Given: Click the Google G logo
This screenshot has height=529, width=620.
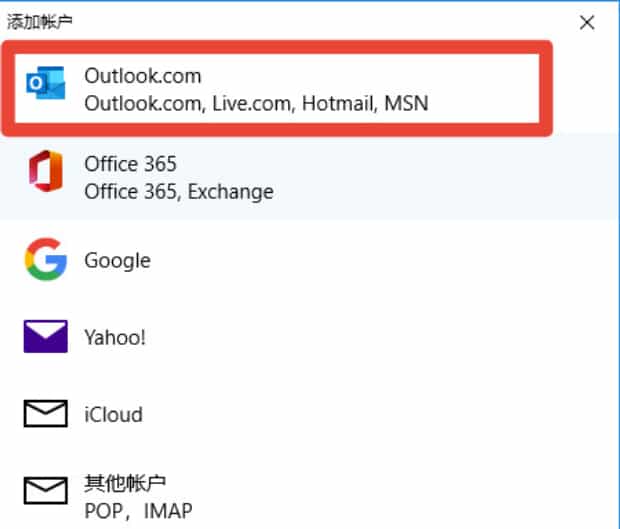Looking at the screenshot, I should click(x=45, y=259).
